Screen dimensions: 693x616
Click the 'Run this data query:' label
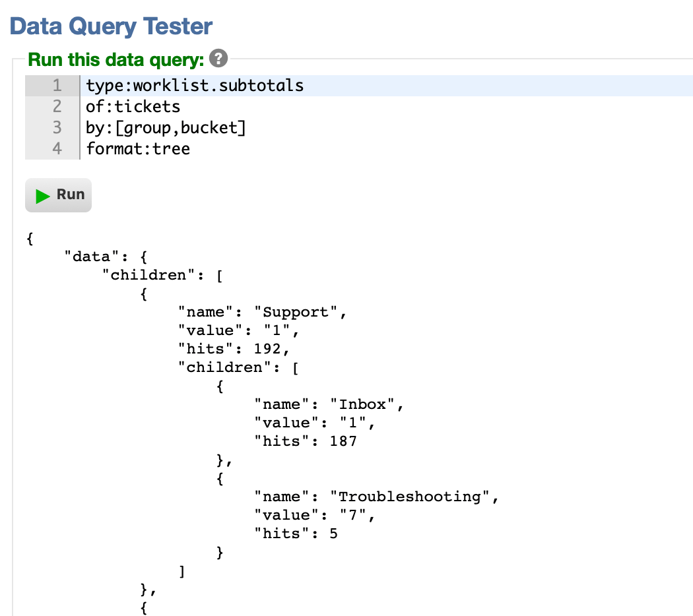coord(116,59)
